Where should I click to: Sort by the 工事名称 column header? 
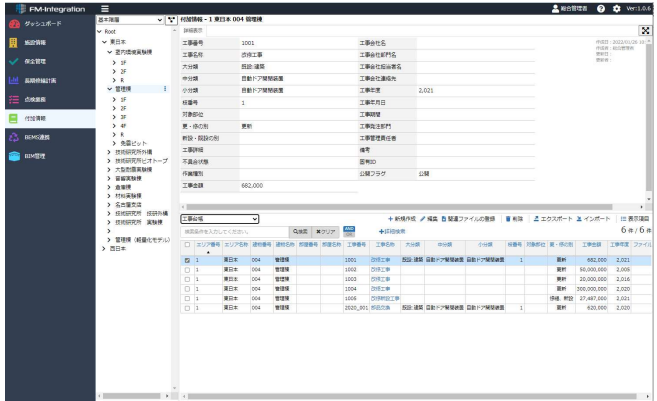click(x=385, y=245)
